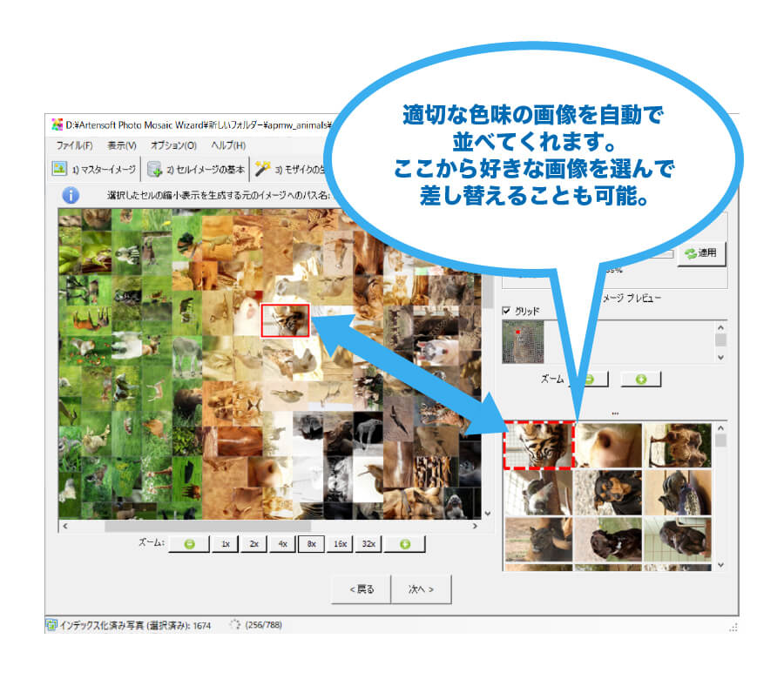Click the indexed photos icon in the status bar
Image resolution: width=784 pixels, height=679 pixels.
coord(51,623)
